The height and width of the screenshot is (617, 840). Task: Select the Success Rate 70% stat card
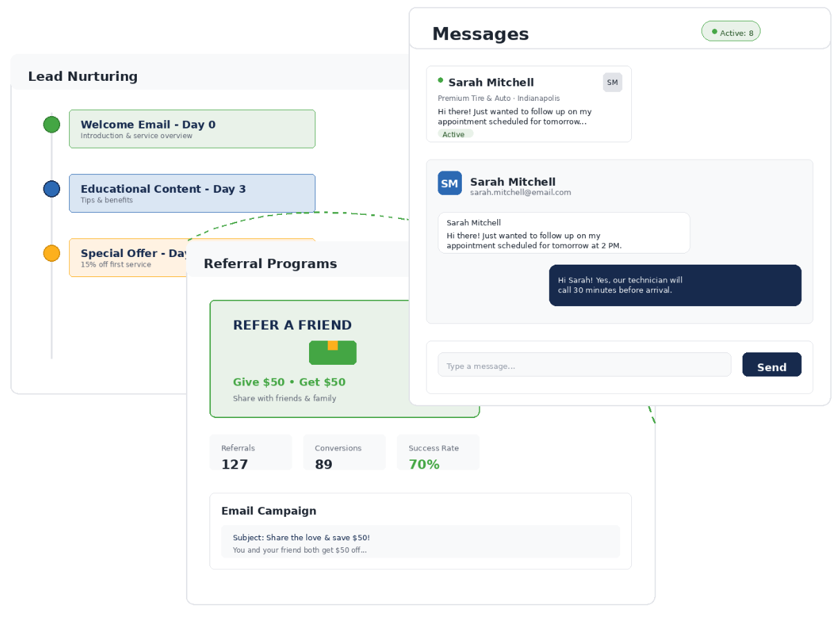(438, 453)
